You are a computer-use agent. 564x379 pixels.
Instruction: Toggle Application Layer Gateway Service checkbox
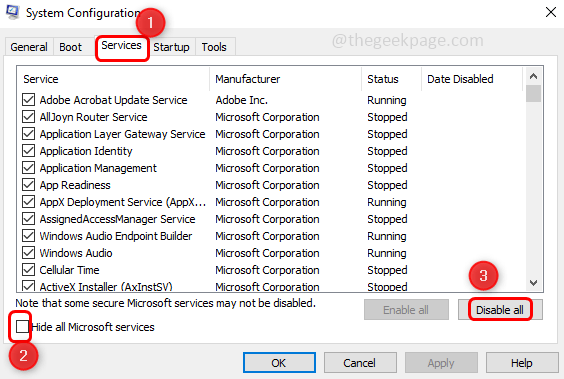tap(28, 134)
